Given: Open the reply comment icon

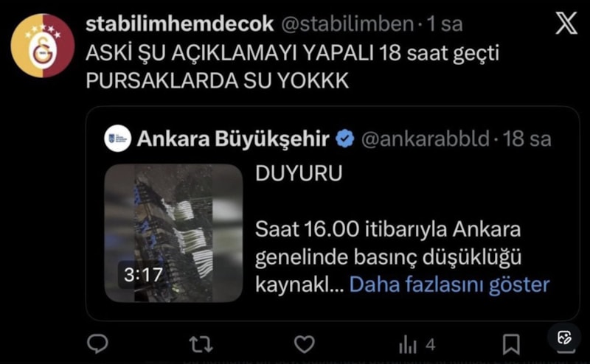Looking at the screenshot, I should tap(98, 343).
